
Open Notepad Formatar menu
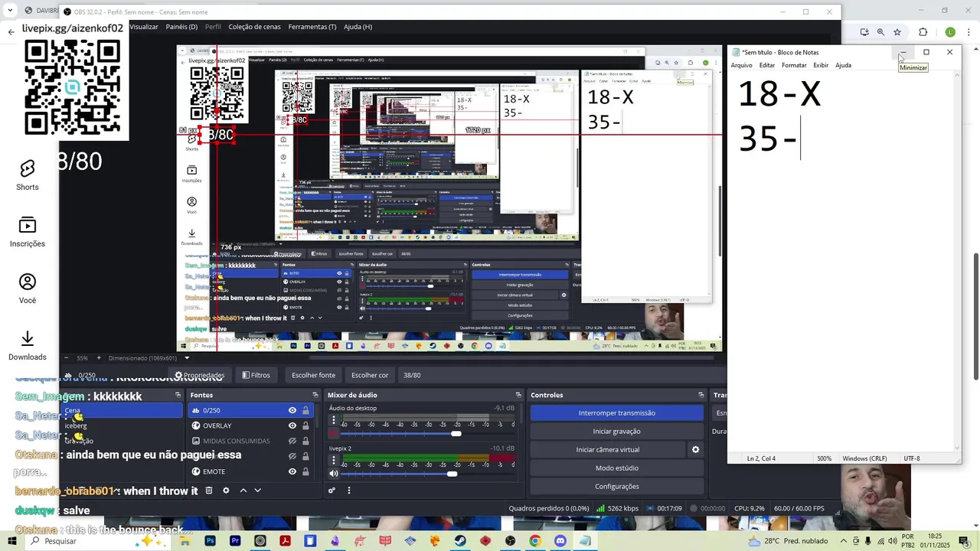[794, 65]
